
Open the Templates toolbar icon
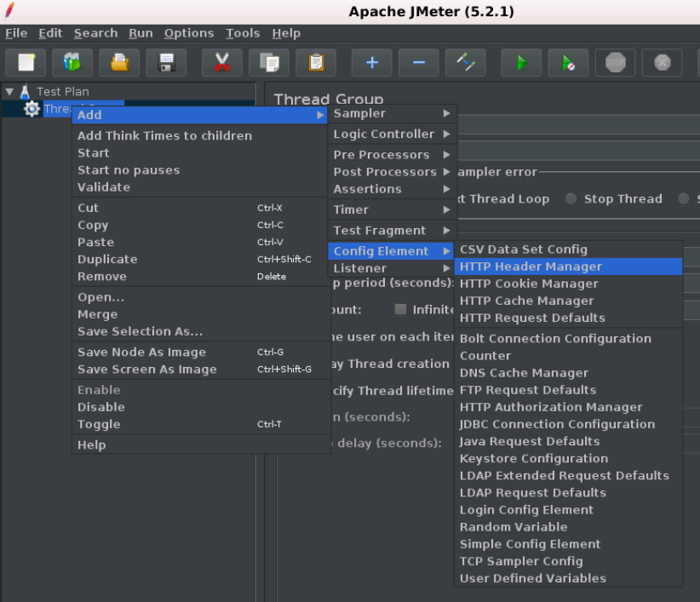72,62
